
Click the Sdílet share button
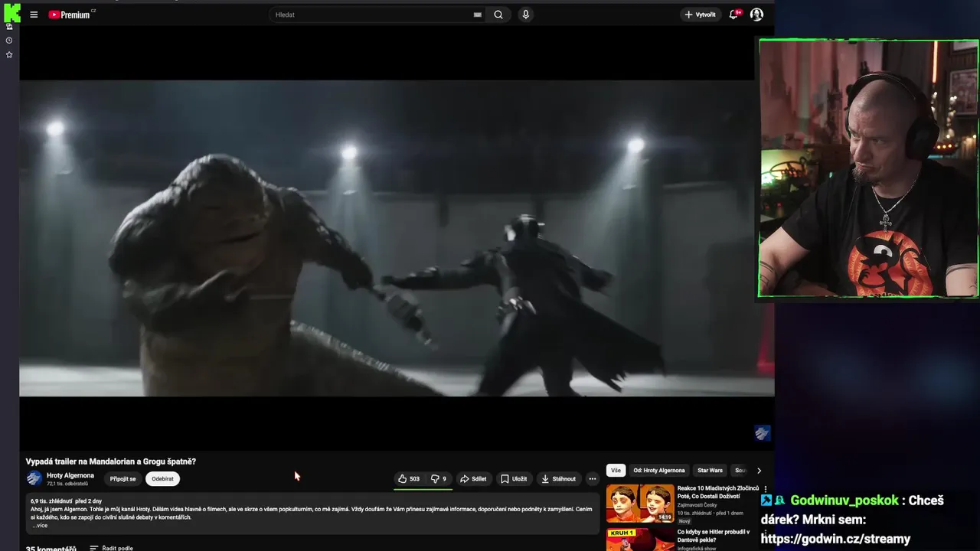[x=473, y=479]
